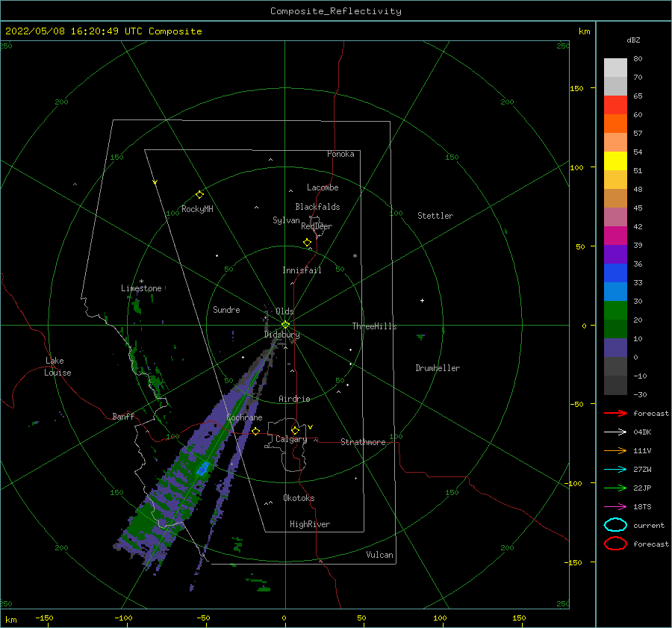This screenshot has height=628, width=672.
Task: Click the Innisfail label
Action: 302,270
